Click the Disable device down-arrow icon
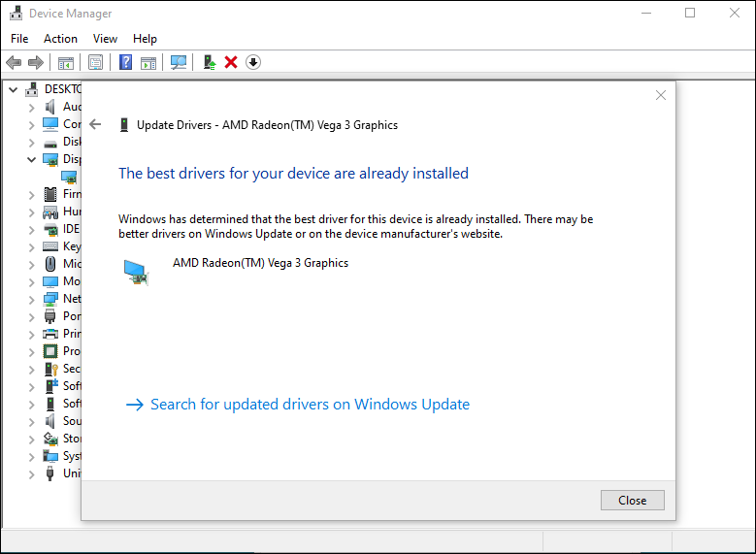756x554 pixels. [253, 62]
